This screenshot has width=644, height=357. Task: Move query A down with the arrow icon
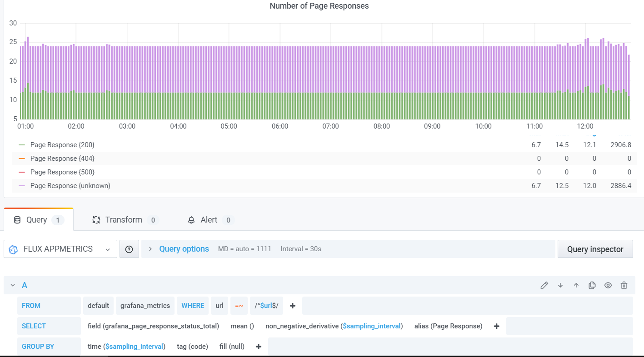point(560,285)
